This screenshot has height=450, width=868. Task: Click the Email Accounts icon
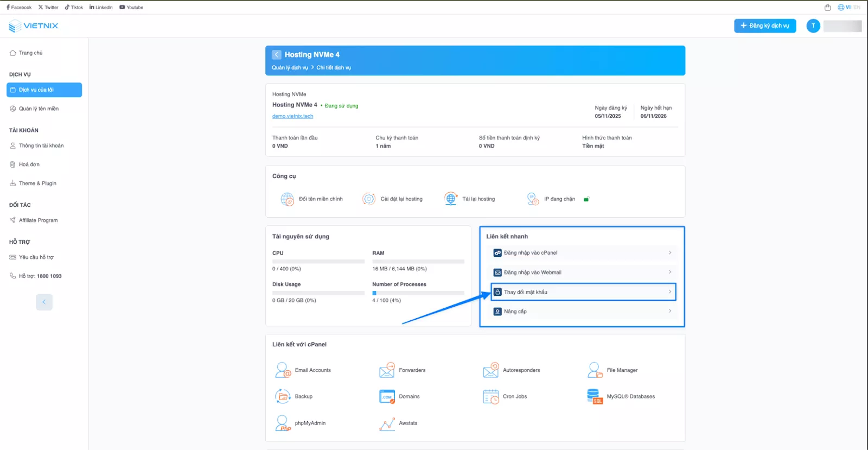(283, 370)
